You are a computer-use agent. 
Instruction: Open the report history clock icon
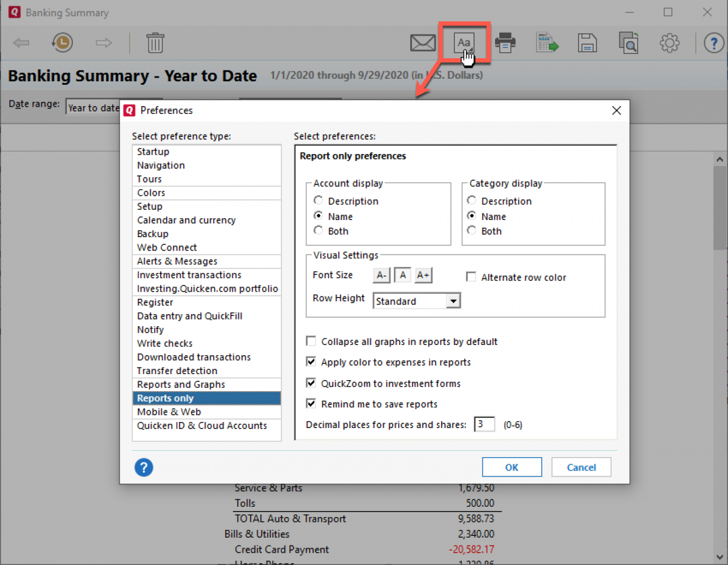pos(62,42)
